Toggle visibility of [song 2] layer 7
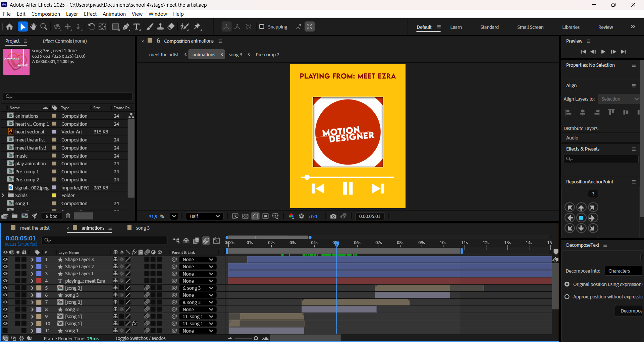Viewport: 644px width, 342px height. tap(5, 302)
